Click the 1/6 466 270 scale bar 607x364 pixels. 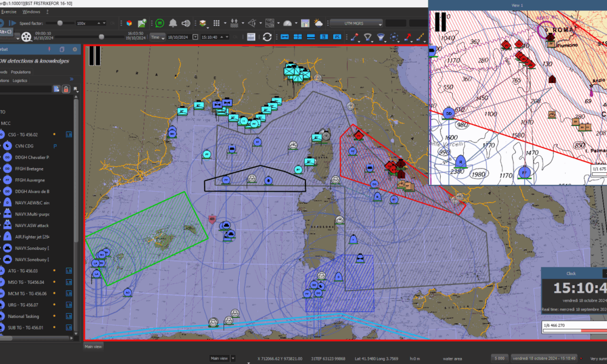(x=574, y=328)
